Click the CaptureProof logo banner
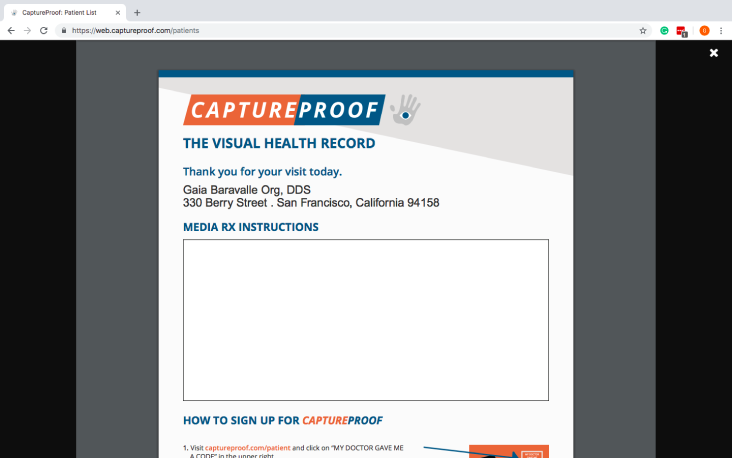The image size is (732, 458). click(284, 110)
